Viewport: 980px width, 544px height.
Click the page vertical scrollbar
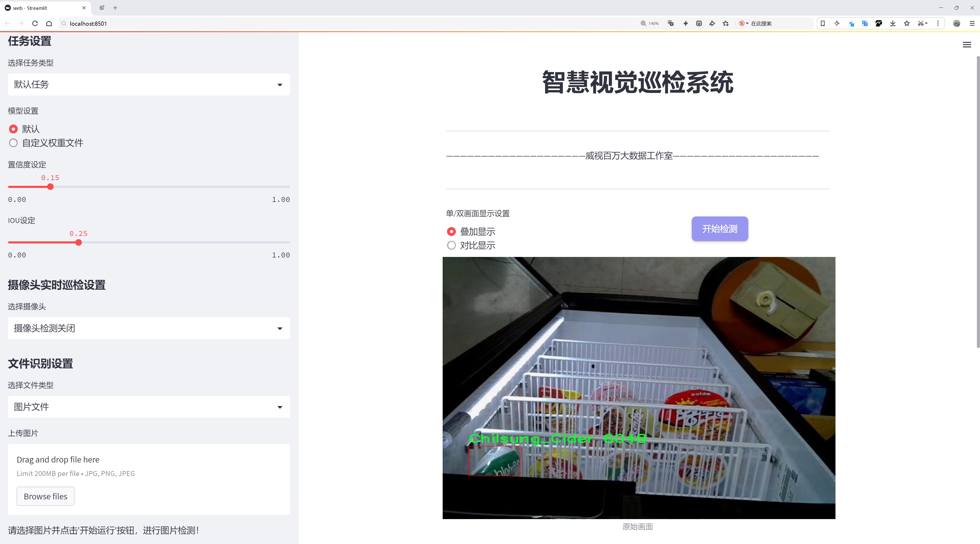coord(978,202)
